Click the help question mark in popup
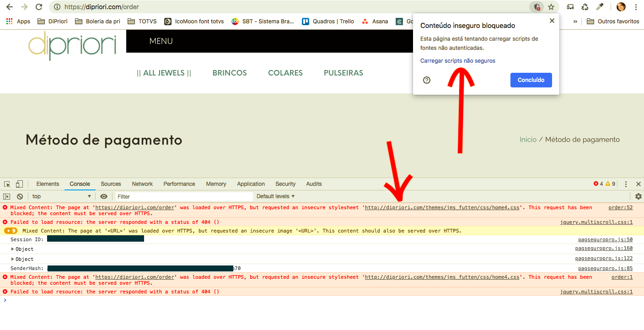 click(x=427, y=80)
